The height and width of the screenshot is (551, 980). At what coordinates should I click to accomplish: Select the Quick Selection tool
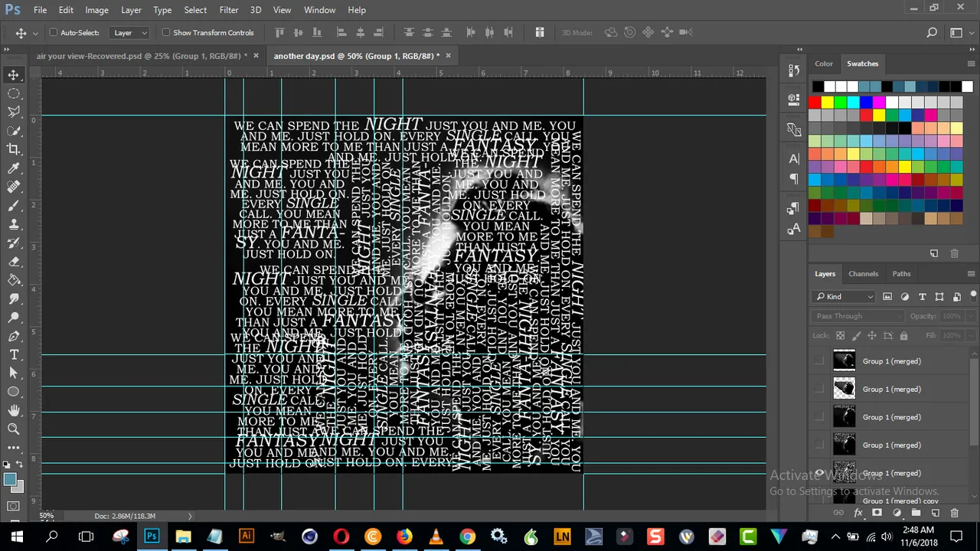click(14, 131)
